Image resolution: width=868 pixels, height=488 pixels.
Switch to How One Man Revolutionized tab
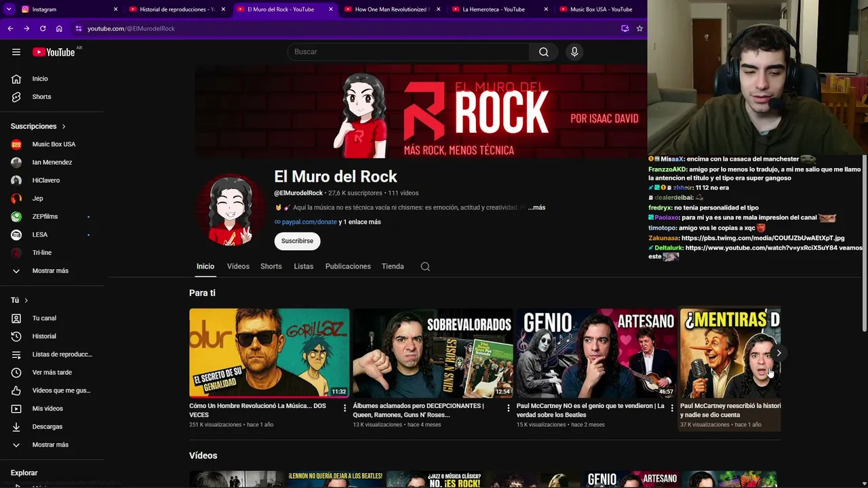coord(392,9)
